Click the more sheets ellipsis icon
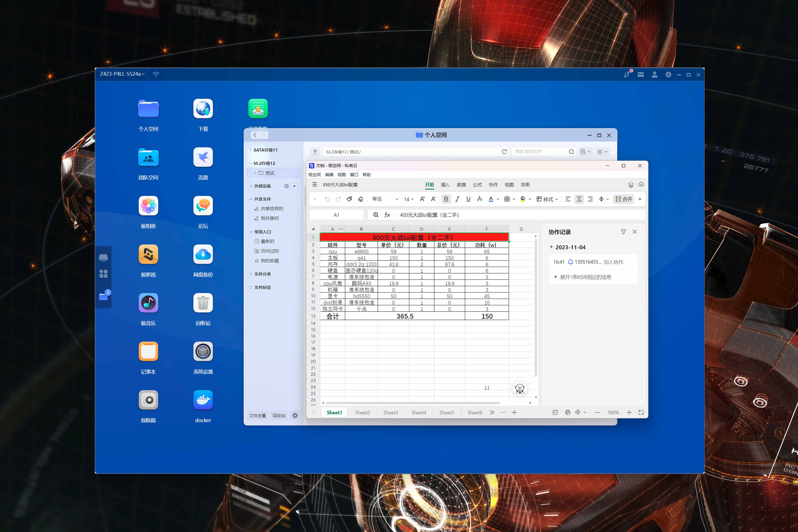The width and height of the screenshot is (798, 532). [x=503, y=413]
